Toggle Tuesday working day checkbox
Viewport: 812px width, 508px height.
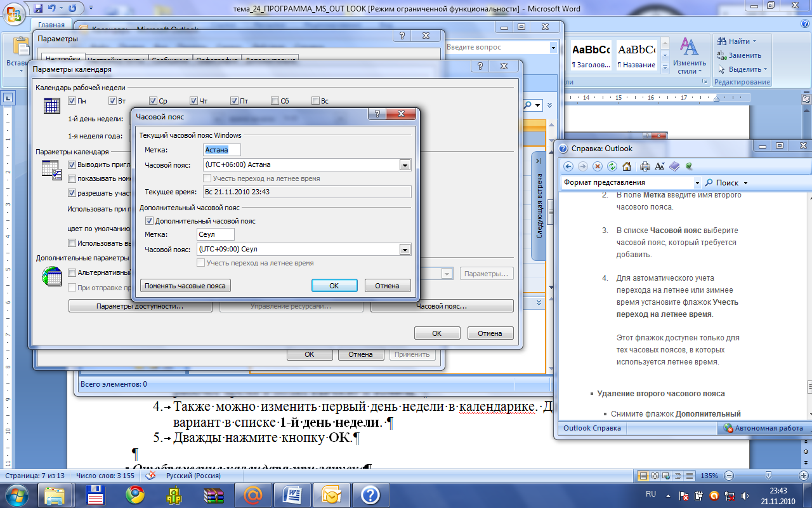coord(113,101)
